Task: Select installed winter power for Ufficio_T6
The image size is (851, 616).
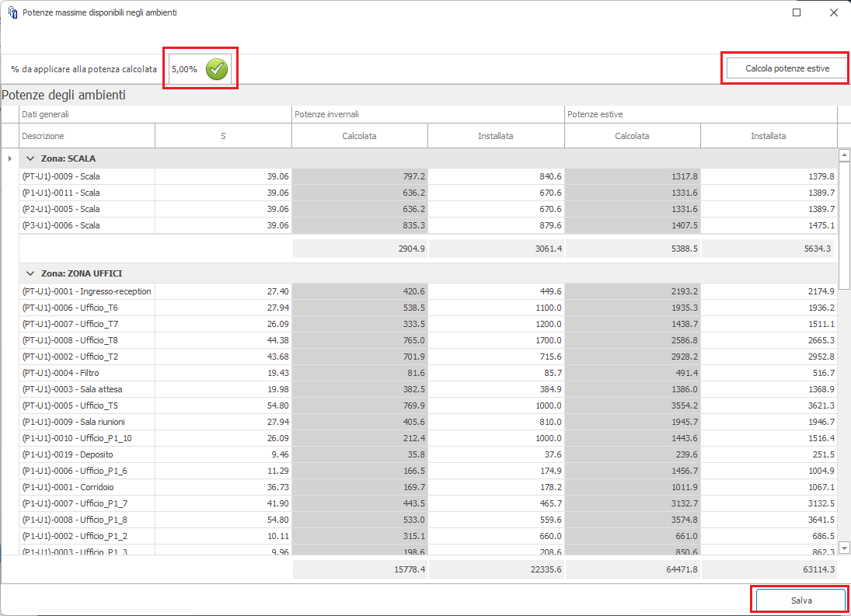Action: coord(496,308)
